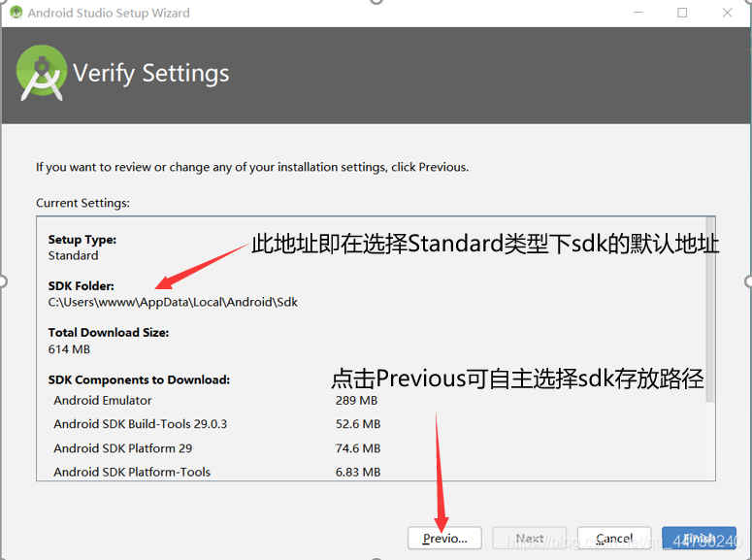Screen dimensions: 752x560
Task: Click the Total Download Size: label
Action: 109,333
